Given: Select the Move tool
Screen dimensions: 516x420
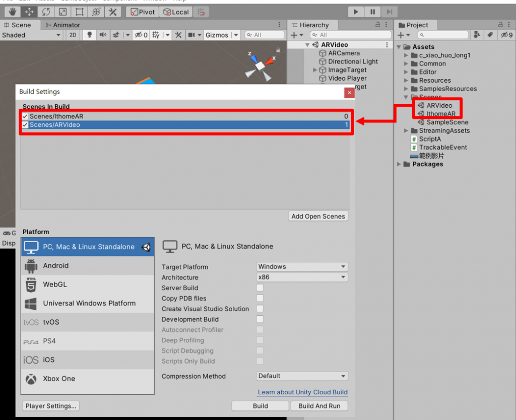Looking at the screenshot, I should pyautogui.click(x=29, y=12).
